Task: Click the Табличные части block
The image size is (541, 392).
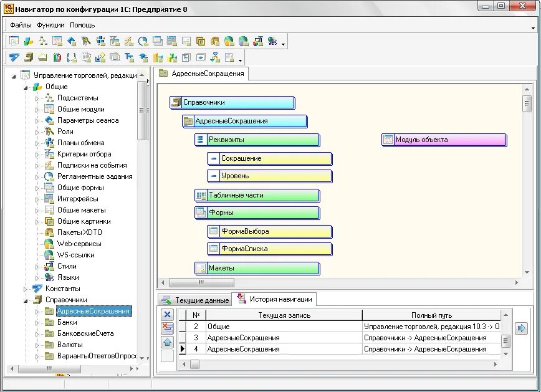Action: pyautogui.click(x=257, y=195)
